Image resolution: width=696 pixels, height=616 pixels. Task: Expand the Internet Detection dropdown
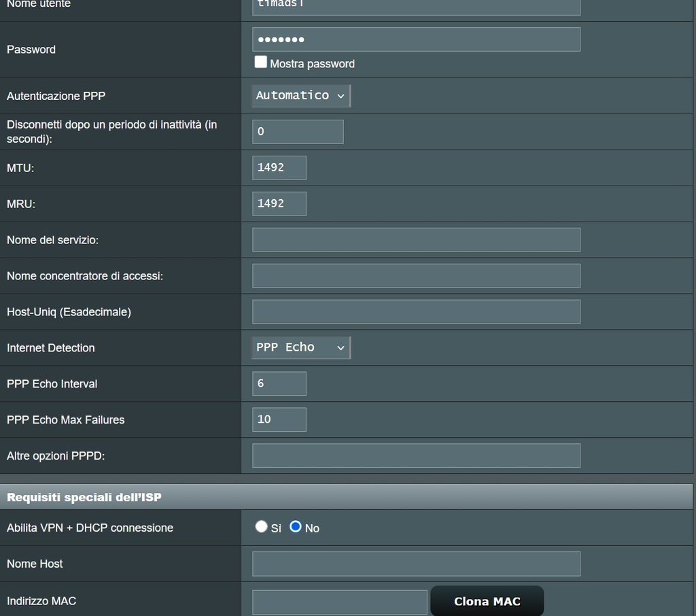coord(301,347)
